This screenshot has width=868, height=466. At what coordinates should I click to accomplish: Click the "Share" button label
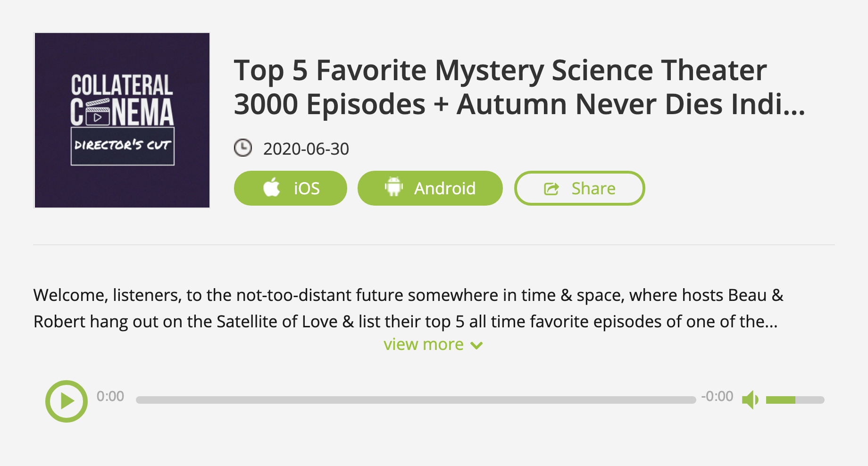[x=593, y=189]
